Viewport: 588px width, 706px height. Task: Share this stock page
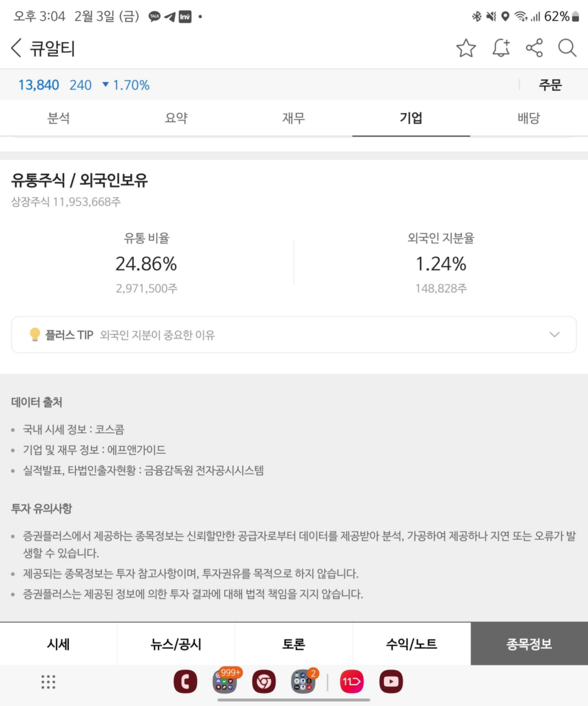[x=534, y=48]
